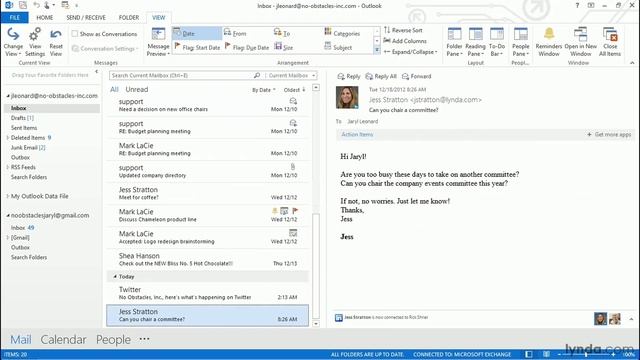Open the Expand/Collapse dropdown
This screenshot has height=360, width=640.
[410, 52]
